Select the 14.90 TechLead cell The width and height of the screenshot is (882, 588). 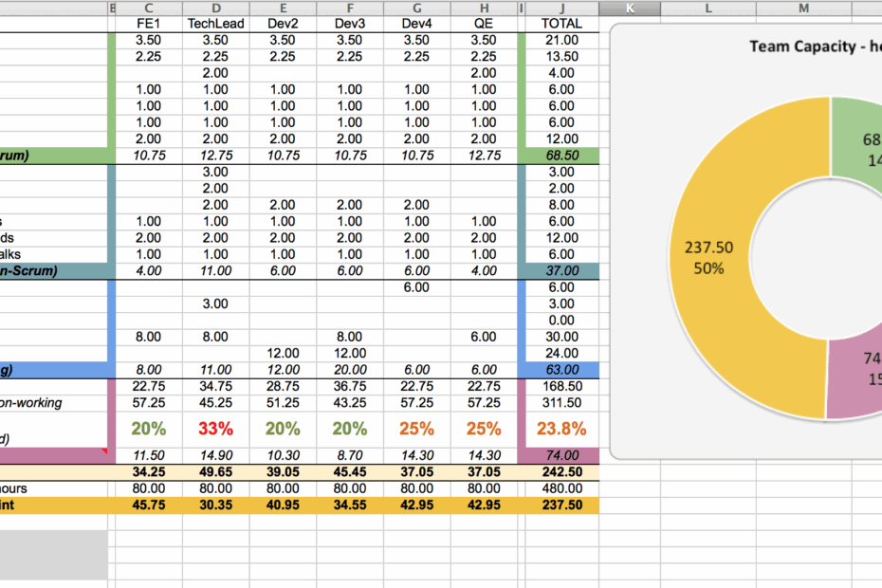[216, 456]
